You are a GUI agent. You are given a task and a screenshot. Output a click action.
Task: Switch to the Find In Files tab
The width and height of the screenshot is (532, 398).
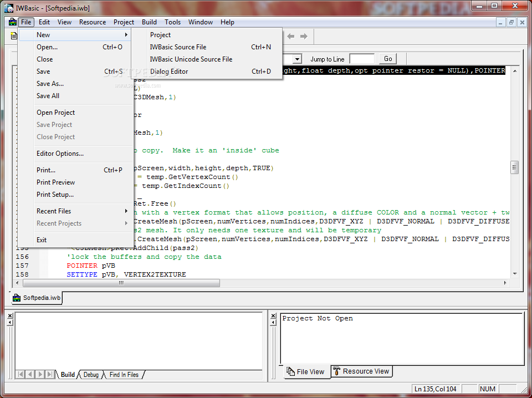[124, 375]
